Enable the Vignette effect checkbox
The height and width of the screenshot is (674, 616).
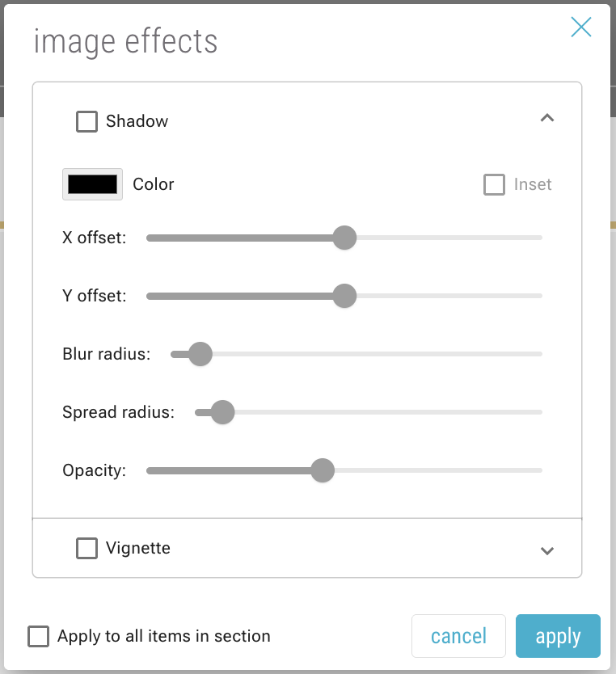[86, 548]
